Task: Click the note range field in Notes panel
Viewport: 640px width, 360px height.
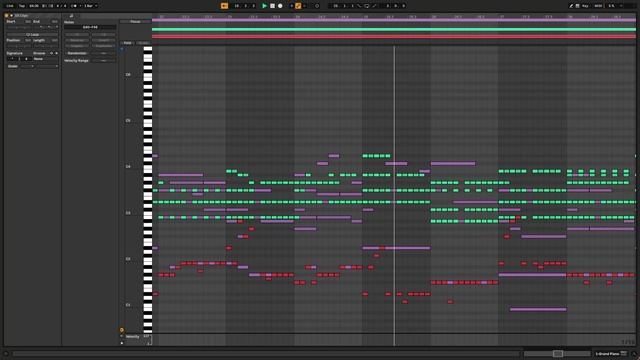Action: [90, 27]
